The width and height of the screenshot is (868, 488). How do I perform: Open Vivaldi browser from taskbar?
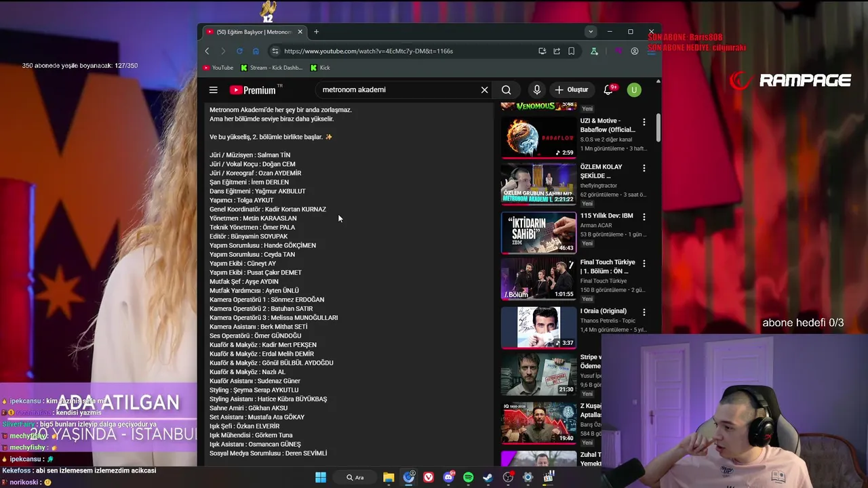429,477
